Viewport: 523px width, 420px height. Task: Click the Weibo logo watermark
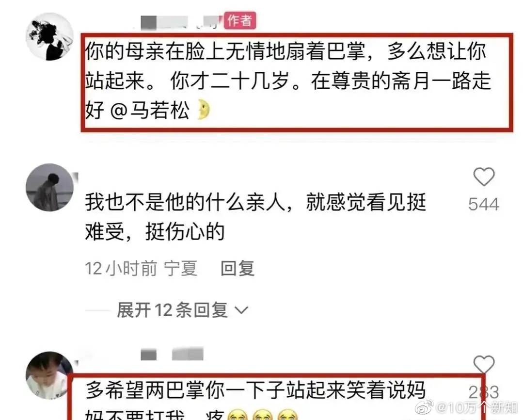click(424, 406)
